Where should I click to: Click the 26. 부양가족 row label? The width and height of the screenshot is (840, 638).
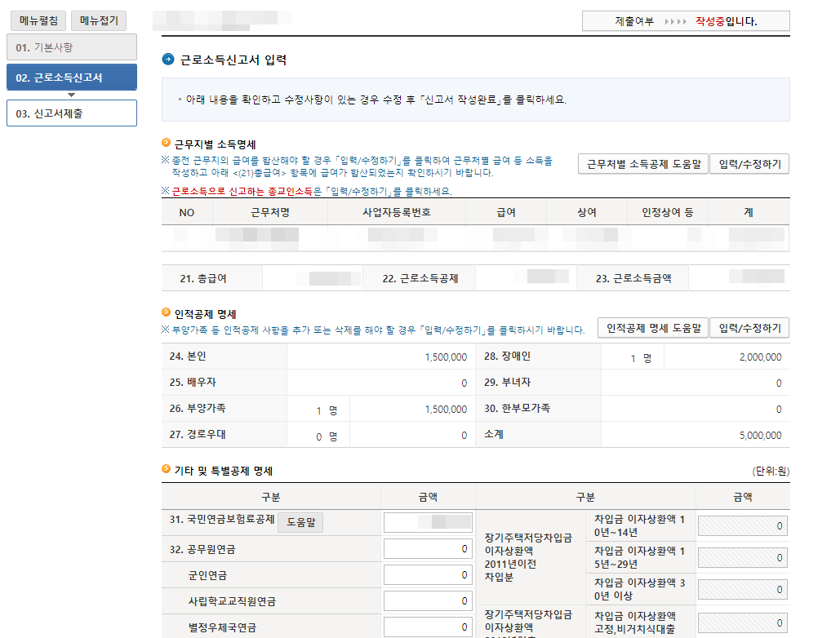(x=198, y=409)
